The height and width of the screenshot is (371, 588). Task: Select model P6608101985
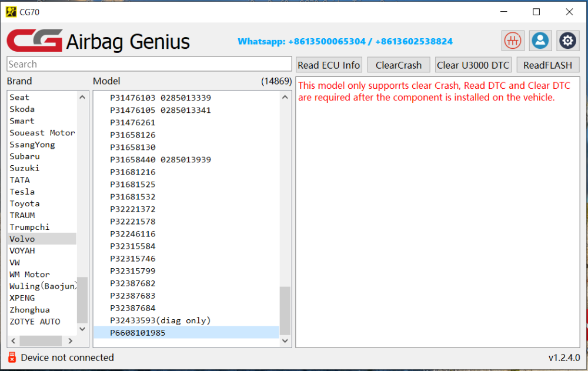pyautogui.click(x=186, y=333)
